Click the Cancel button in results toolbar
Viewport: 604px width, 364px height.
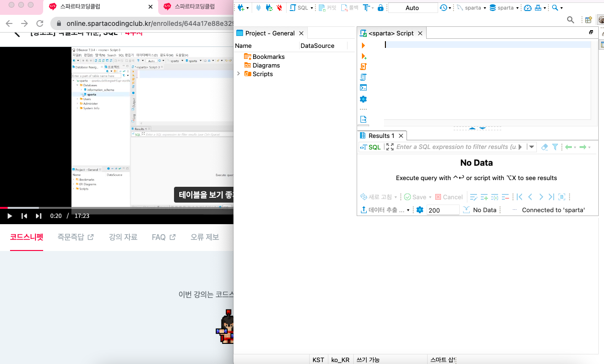(x=449, y=197)
